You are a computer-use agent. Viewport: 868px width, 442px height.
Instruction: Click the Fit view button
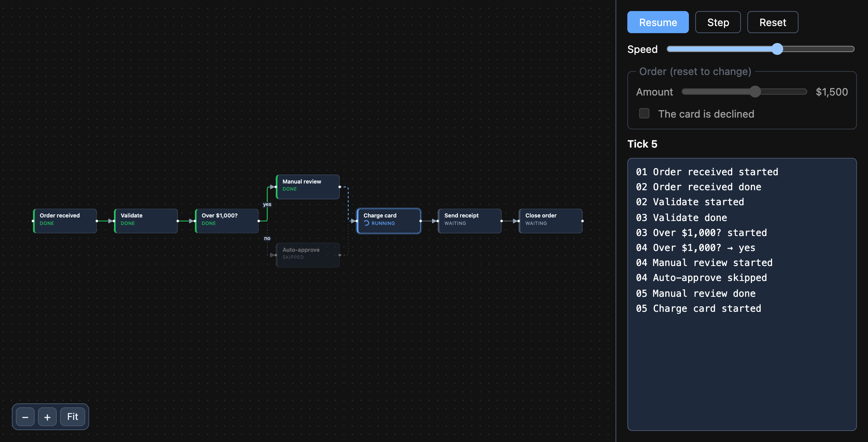73,417
